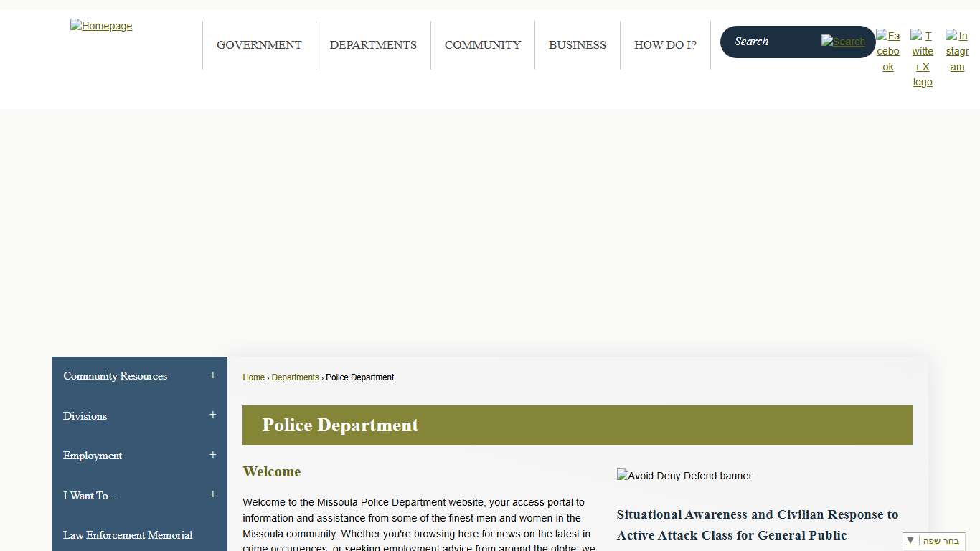Open the Instagram page link
Viewport: 980px width, 551px height.
click(x=957, y=51)
